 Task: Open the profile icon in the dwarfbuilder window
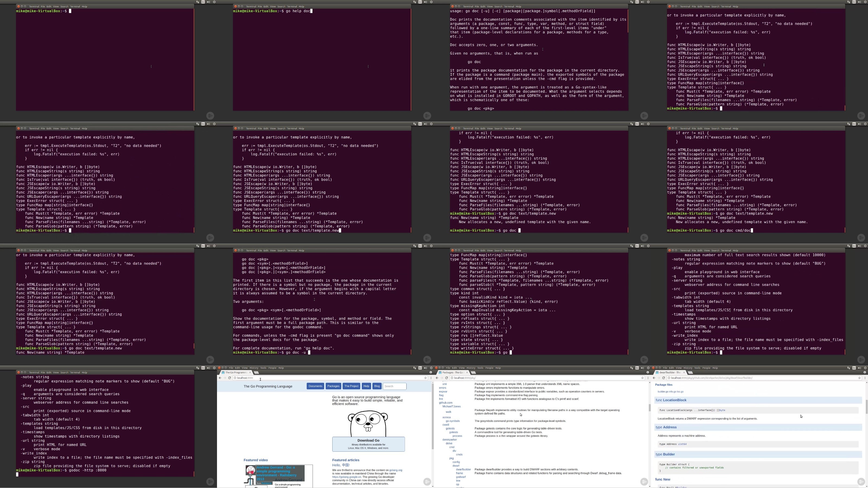coord(865,373)
